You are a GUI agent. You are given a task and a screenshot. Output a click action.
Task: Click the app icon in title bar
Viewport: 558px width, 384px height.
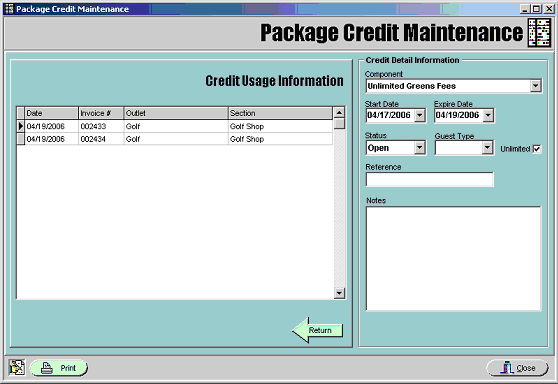pos(9,9)
